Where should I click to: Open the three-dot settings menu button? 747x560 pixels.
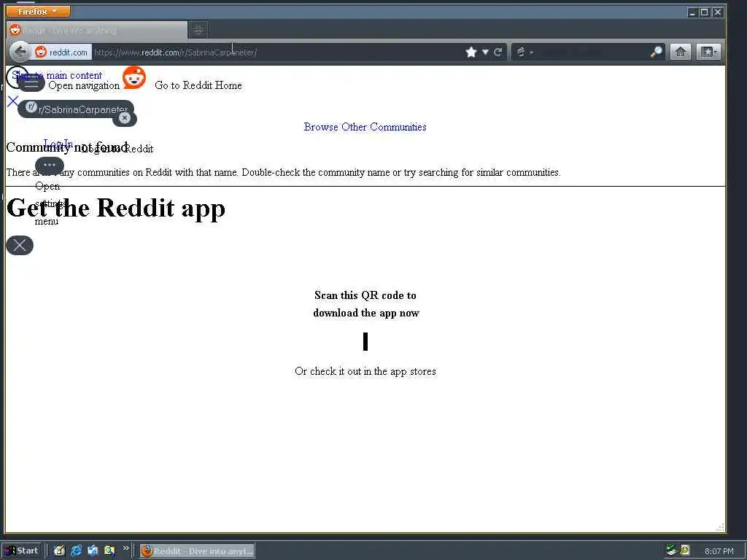click(x=50, y=166)
